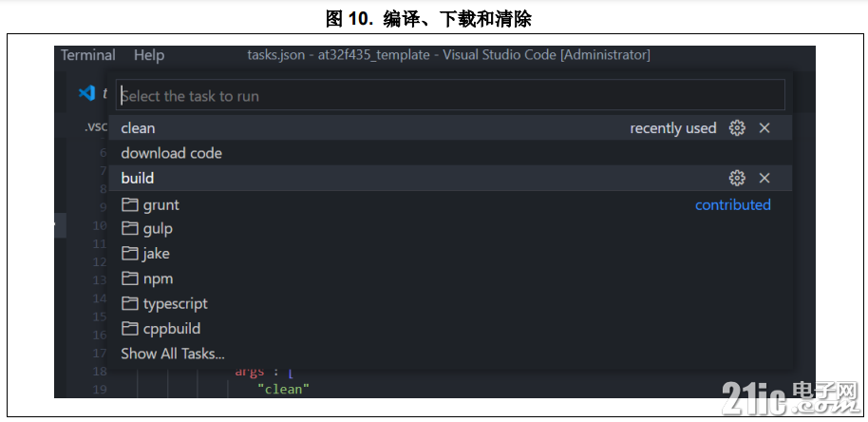
Task: Configure the clean task via gear icon
Action: [x=737, y=128]
